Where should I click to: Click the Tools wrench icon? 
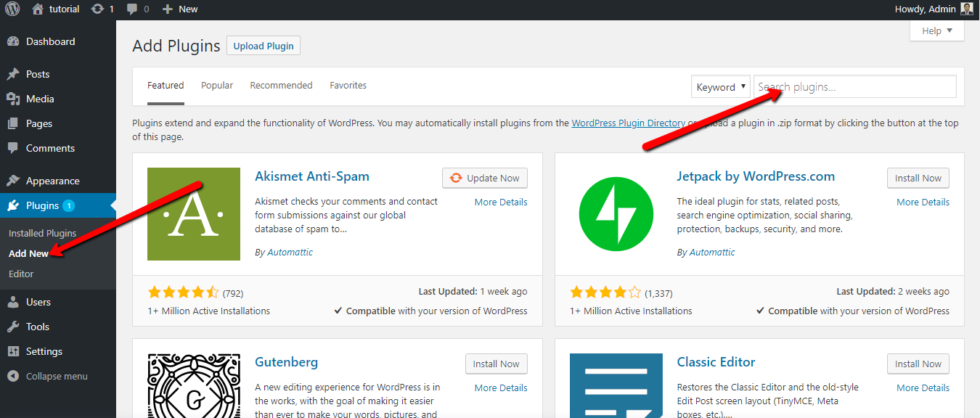coord(13,327)
